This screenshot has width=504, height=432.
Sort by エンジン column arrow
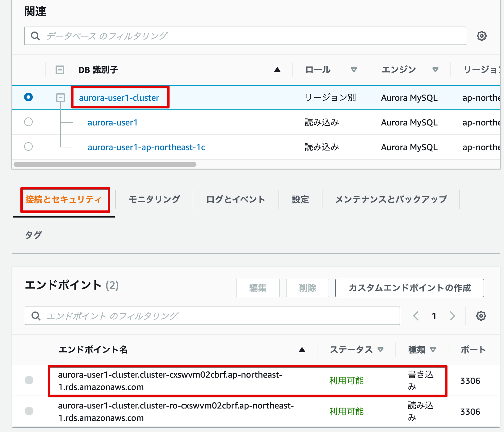[435, 70]
